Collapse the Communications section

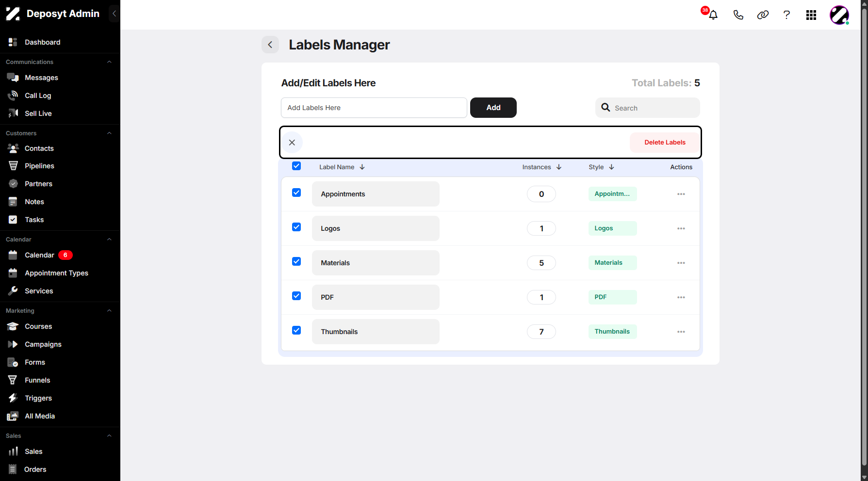(x=109, y=62)
